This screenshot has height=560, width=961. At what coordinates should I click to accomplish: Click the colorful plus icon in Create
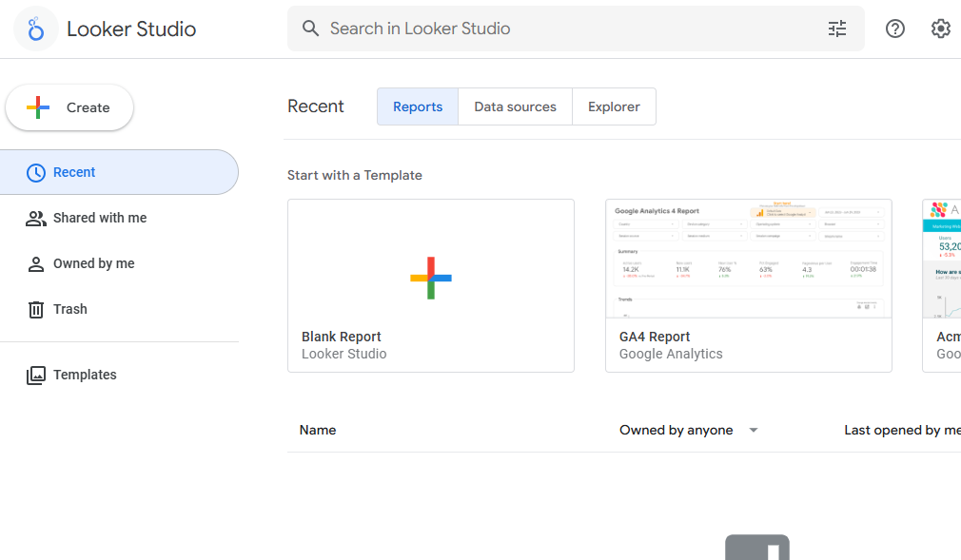click(38, 107)
